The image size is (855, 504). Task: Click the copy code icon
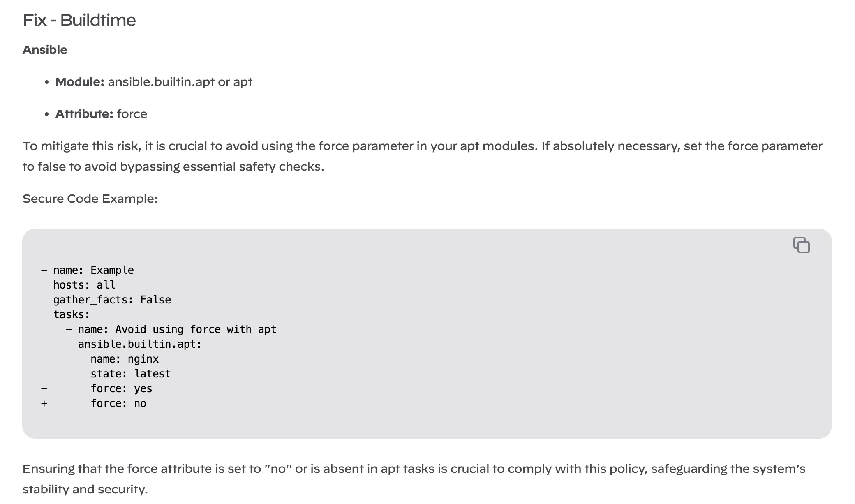click(x=801, y=245)
